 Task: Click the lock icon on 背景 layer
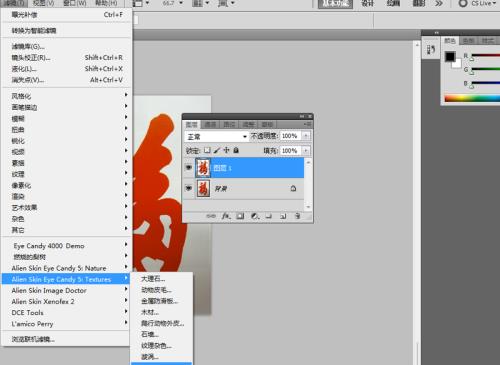click(x=293, y=189)
